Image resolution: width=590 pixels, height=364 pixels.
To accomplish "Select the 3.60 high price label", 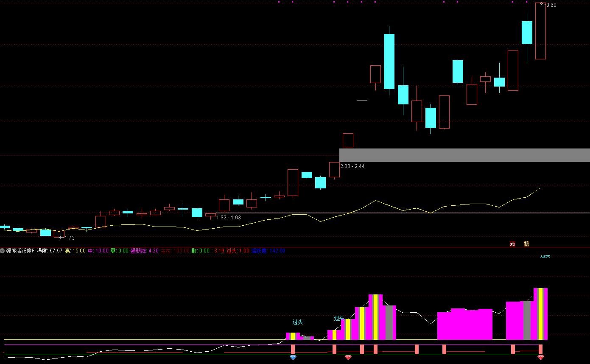I will 551,5.
